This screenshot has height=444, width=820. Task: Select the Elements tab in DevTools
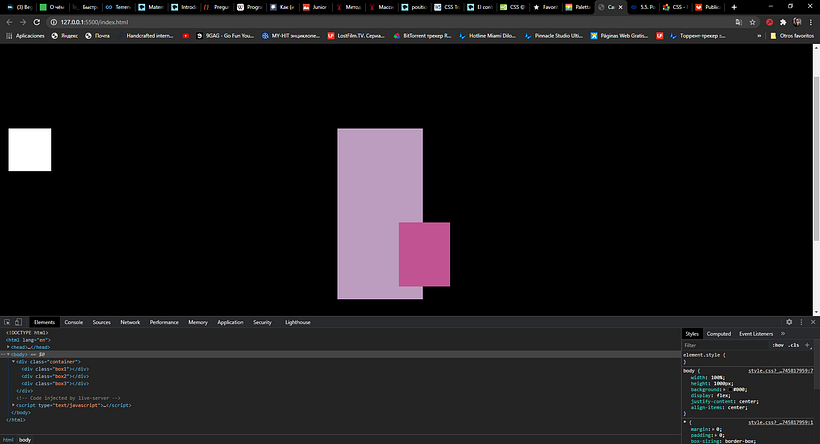click(x=44, y=322)
